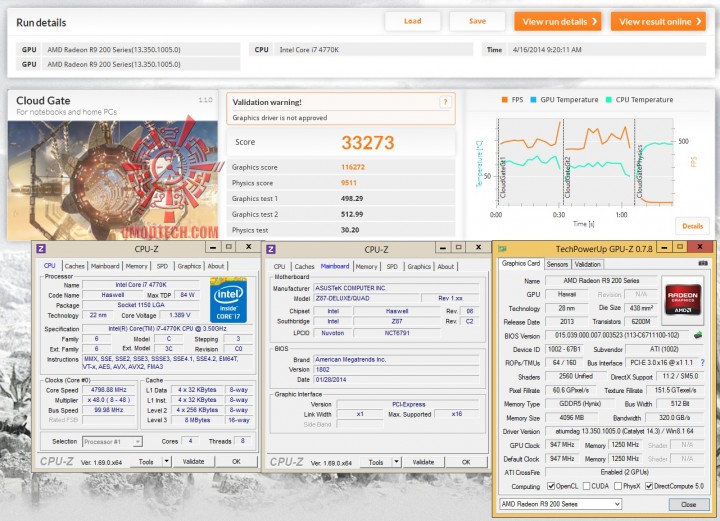Toggle the DirectCompute 5.0 checkbox
Viewport: 720px width, 521px height.
point(649,486)
